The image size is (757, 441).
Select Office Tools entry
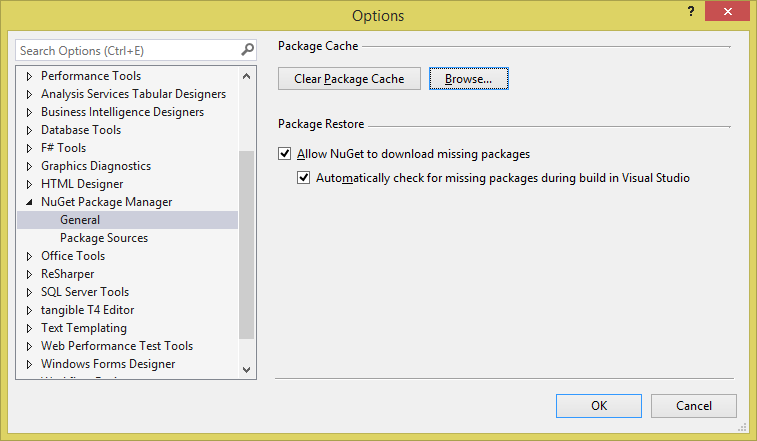(73, 256)
